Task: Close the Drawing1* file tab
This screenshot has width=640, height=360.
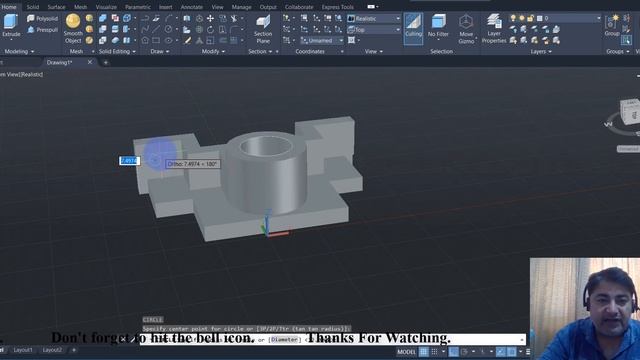Action: [90, 62]
